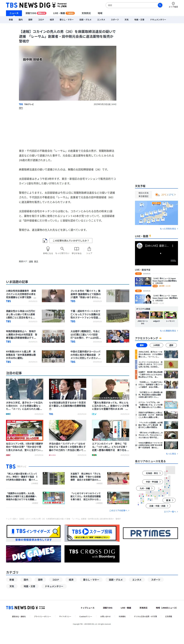Open the スポーツ category in top menu
The image size is (184, 644).
point(115,20)
